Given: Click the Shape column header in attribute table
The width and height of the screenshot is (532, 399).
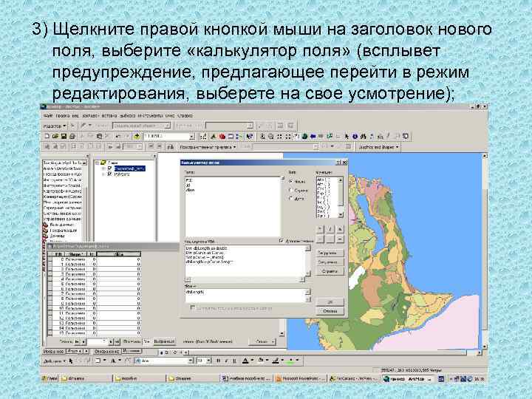Looking at the screenshot, I should (75, 254).
